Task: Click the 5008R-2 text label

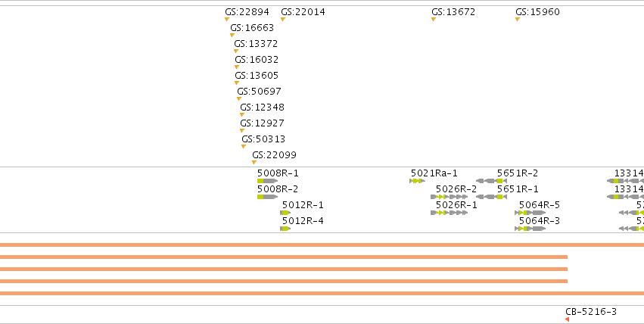Action: 278,189
